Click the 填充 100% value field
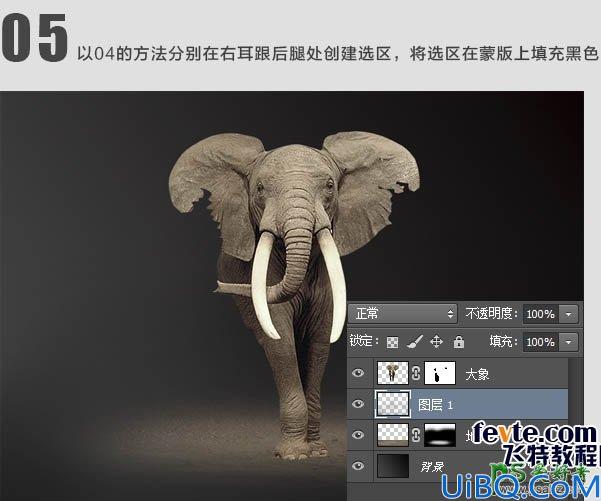601x501 pixels. (540, 342)
